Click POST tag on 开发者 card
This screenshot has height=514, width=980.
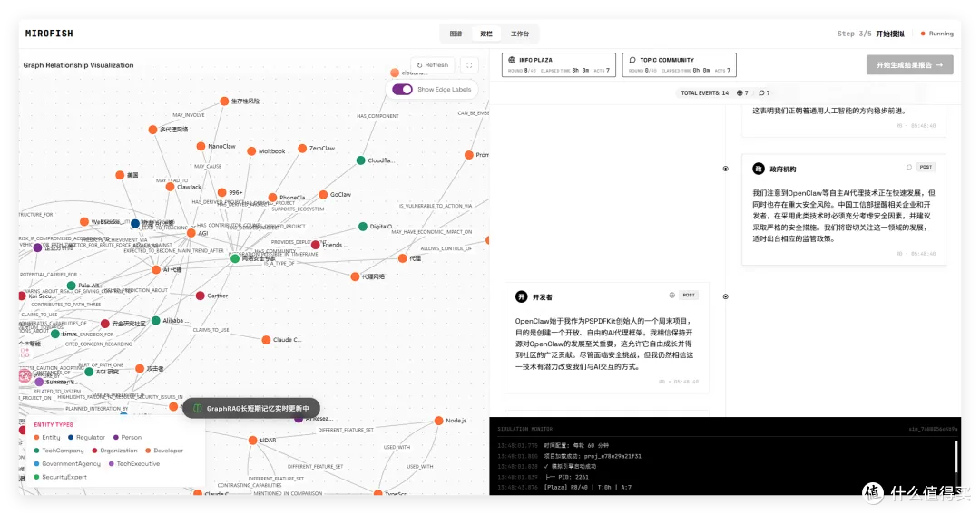pos(689,296)
